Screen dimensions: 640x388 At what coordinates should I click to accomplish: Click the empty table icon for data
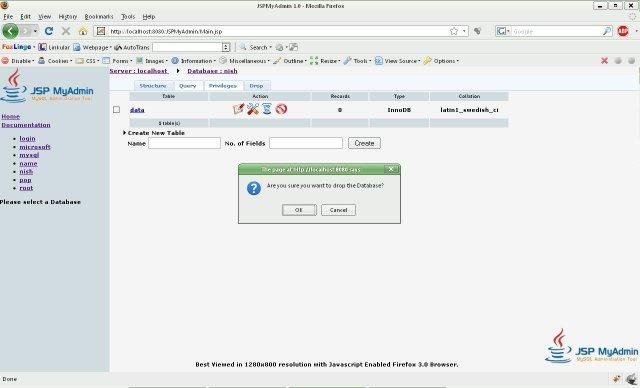[x=267, y=109]
